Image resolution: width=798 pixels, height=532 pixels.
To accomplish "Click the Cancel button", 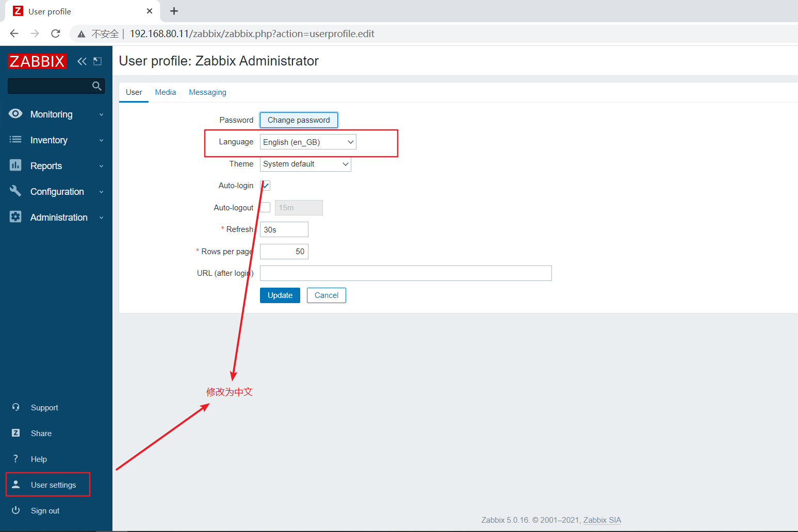I will click(x=327, y=295).
